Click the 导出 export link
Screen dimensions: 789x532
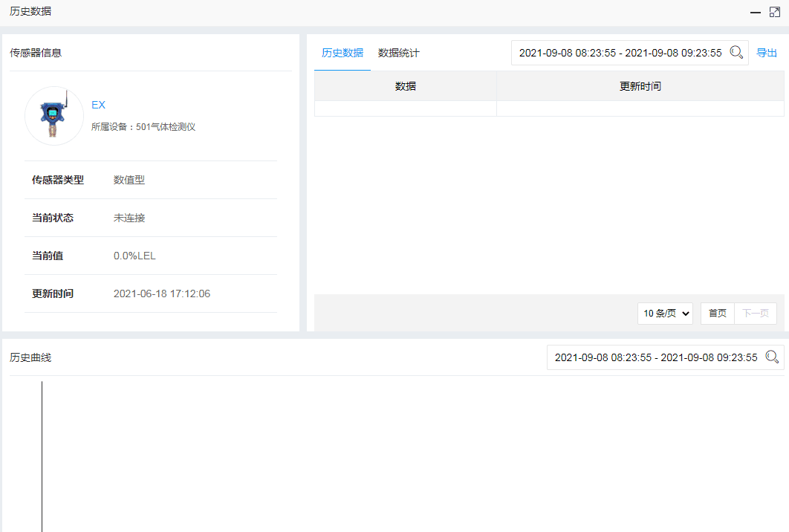tap(767, 53)
